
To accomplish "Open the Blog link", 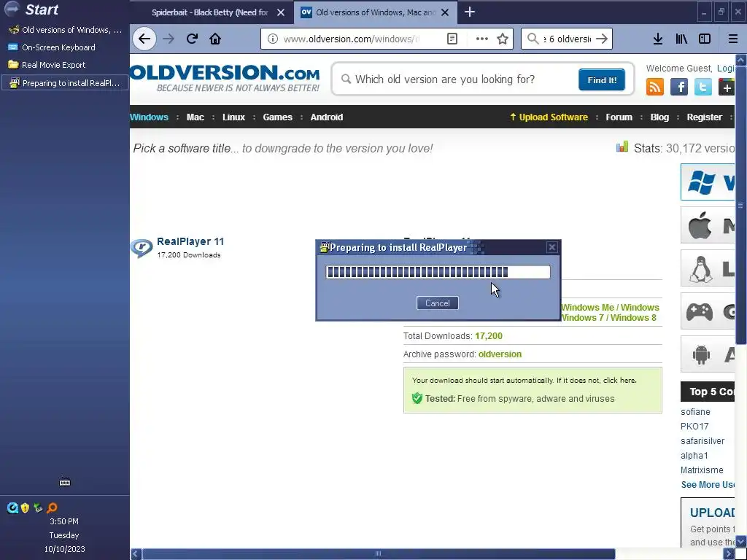I will 659,117.
